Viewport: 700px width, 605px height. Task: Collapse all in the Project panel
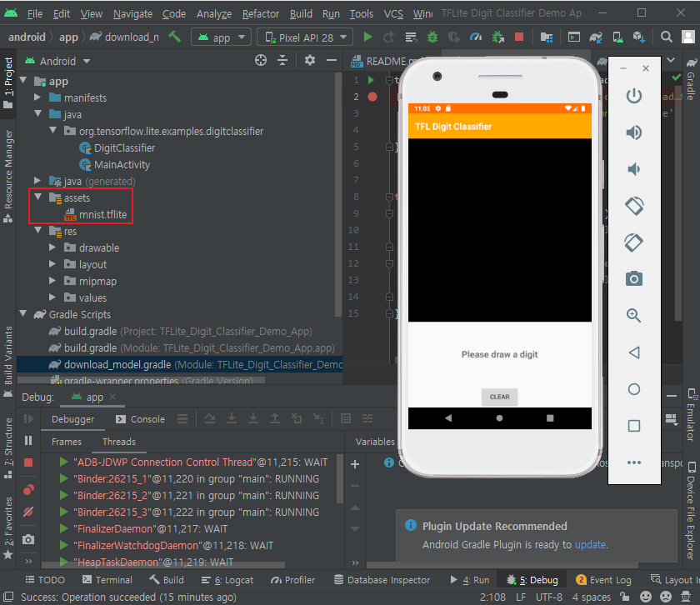tap(282, 60)
